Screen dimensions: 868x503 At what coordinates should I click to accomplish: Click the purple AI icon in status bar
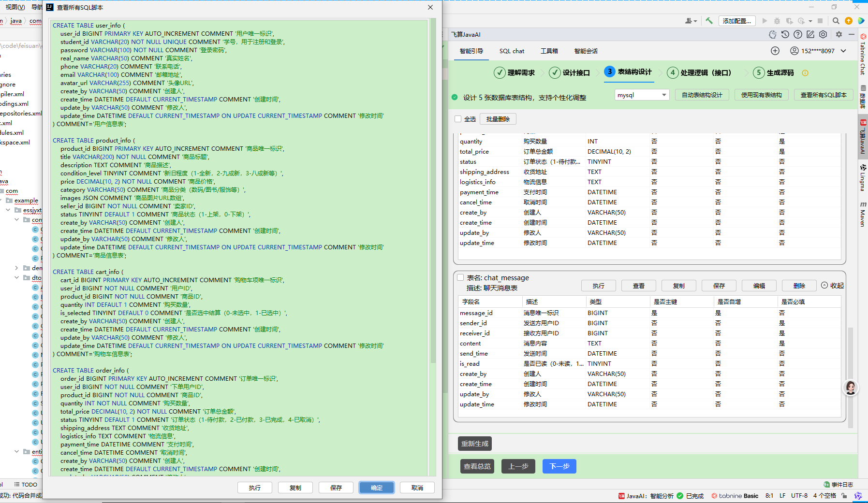pyautogui.click(x=858, y=496)
